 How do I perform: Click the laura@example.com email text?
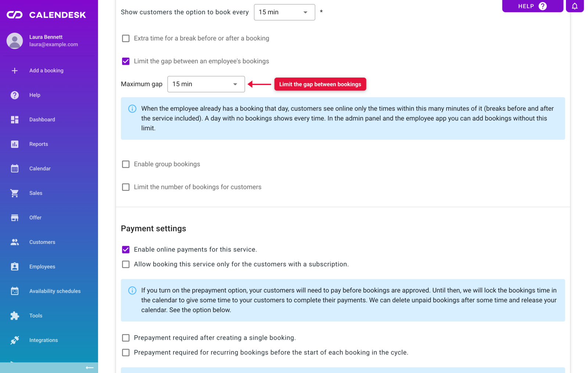tap(54, 45)
